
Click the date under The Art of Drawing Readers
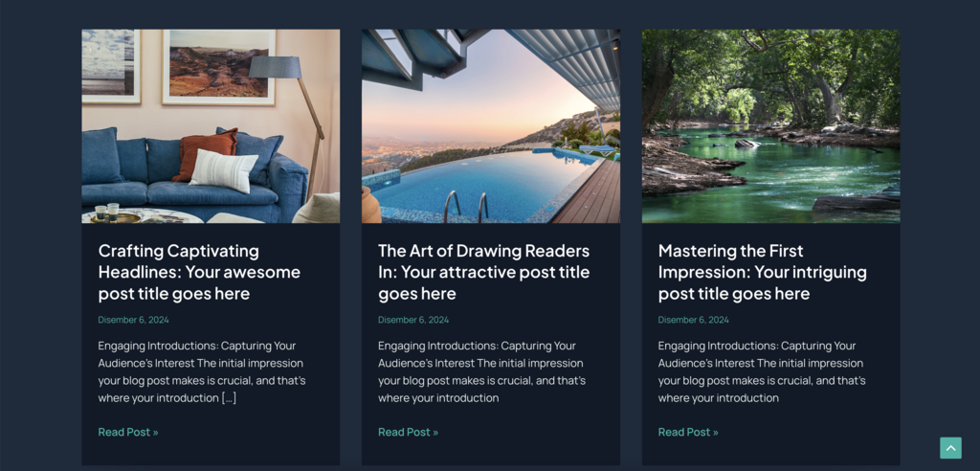point(413,320)
